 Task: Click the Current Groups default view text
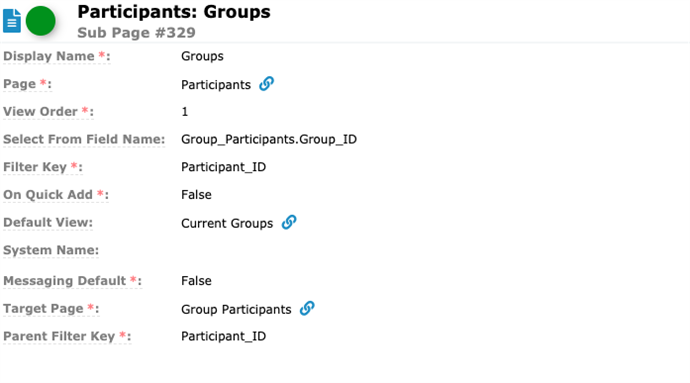pos(227,223)
